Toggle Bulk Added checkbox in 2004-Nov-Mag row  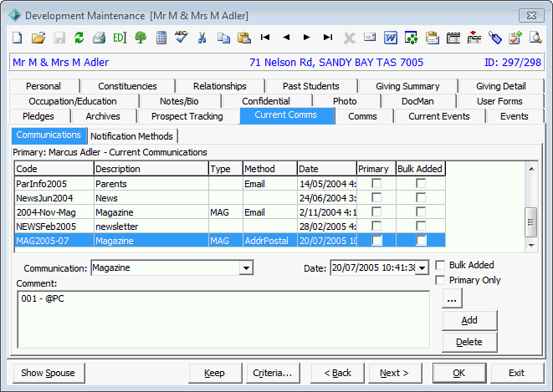[x=421, y=211]
